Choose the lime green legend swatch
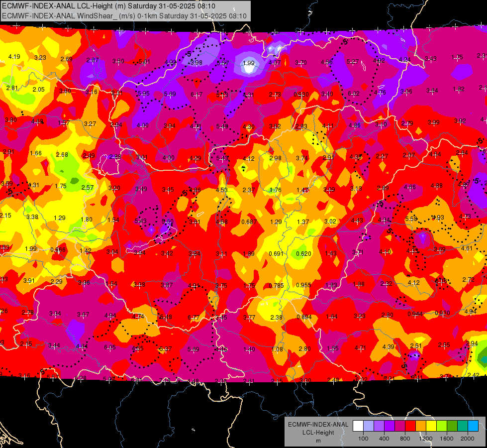Viewport: 487px width, 448px height. [x=442, y=426]
